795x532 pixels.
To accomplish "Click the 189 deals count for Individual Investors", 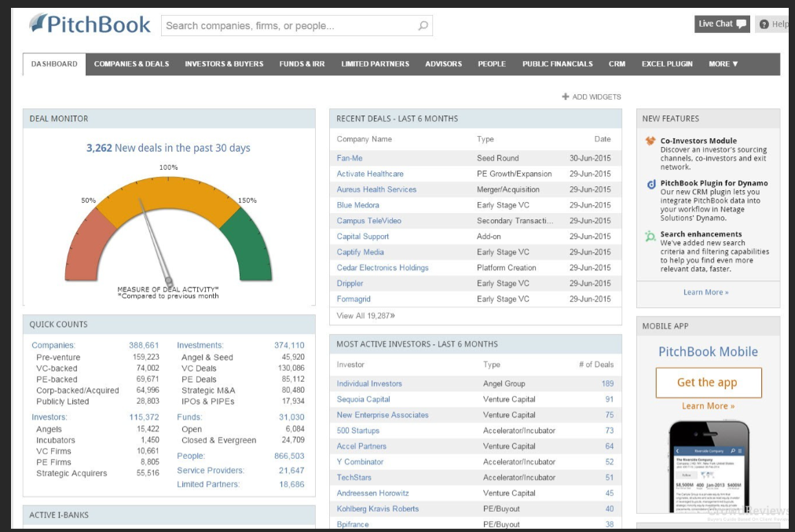I will (607, 383).
